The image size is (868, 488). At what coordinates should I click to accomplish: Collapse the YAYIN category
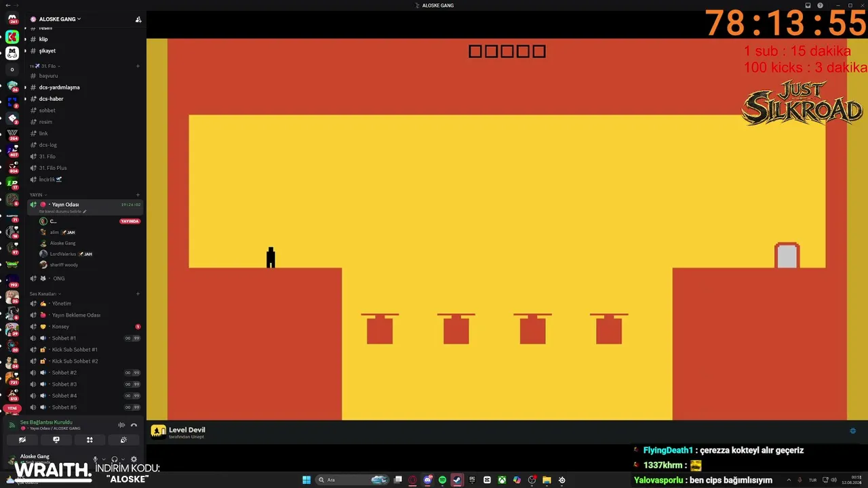tap(38, 195)
